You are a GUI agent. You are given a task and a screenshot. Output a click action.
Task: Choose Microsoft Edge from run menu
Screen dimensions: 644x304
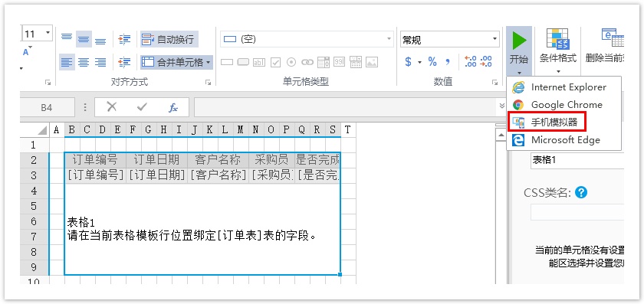[564, 140]
